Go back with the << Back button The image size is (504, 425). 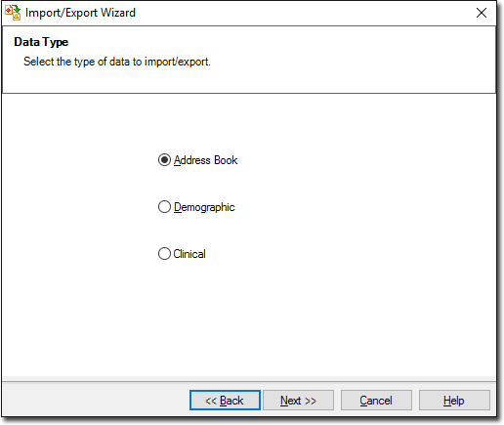225,401
